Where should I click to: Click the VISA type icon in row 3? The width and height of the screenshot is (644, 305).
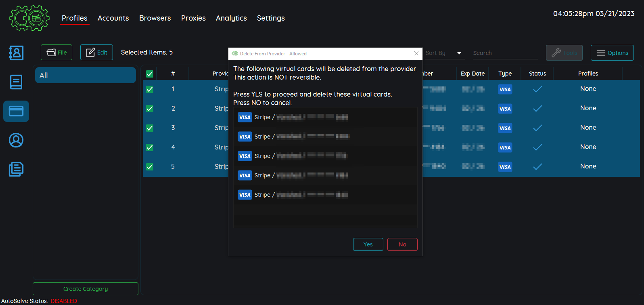505,128
